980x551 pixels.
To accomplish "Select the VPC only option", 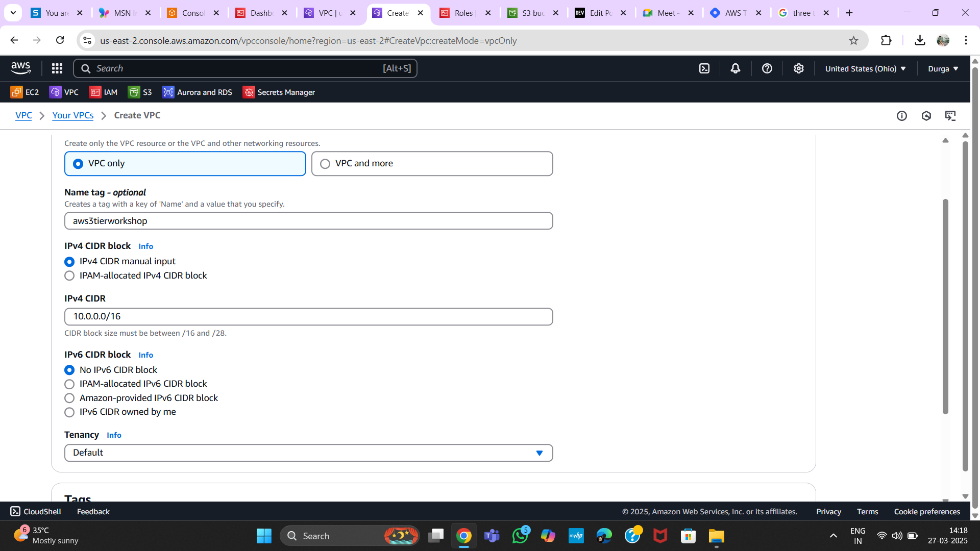I will point(185,164).
